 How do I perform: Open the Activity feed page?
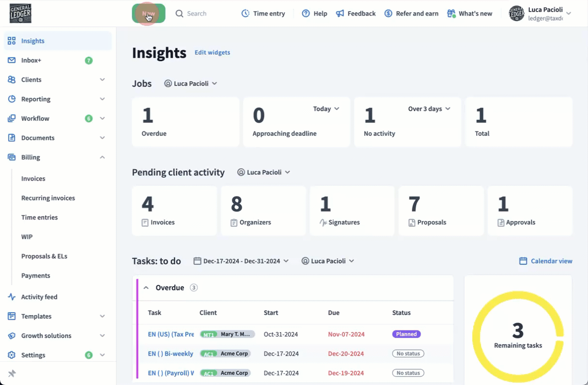[x=39, y=297]
